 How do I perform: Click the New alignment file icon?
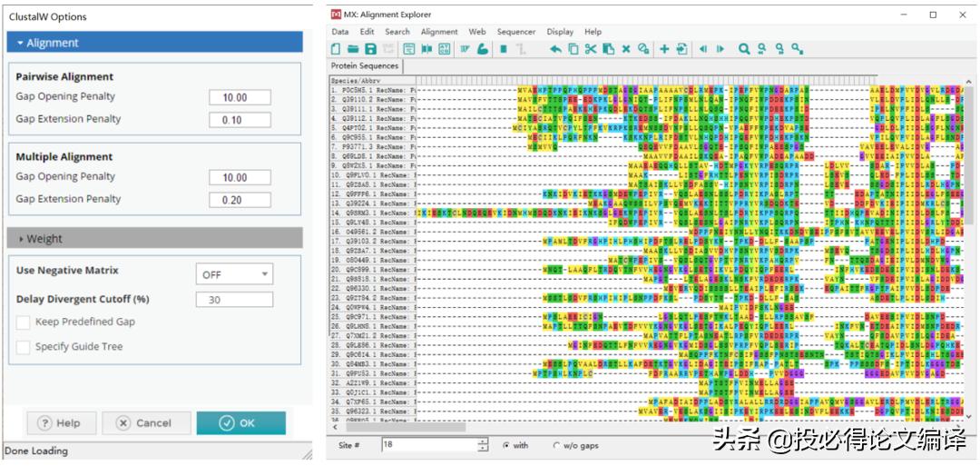pos(336,49)
